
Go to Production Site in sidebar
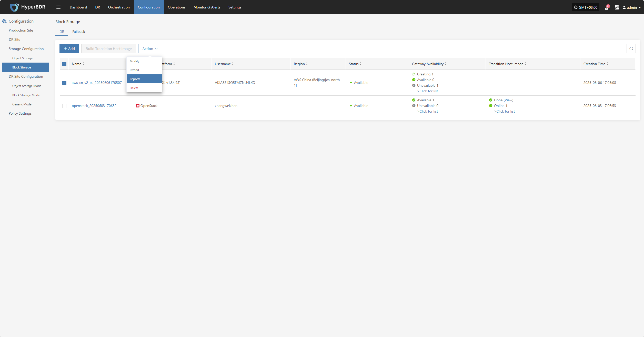tap(21, 30)
